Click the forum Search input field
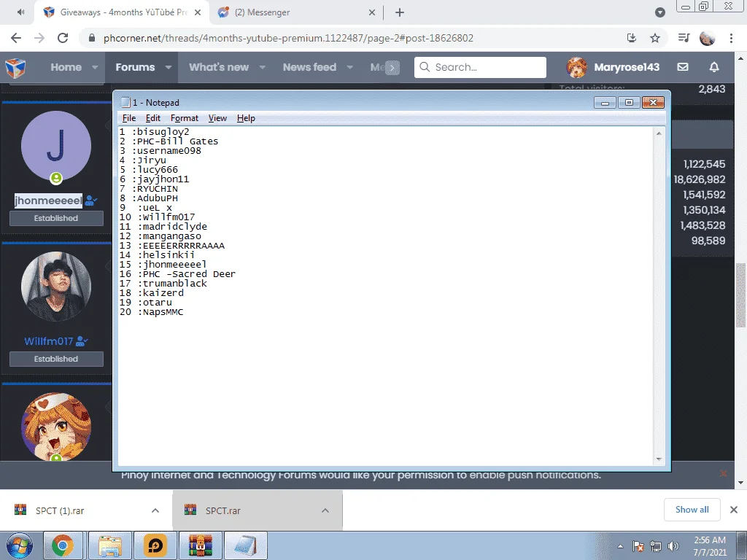747x560 pixels. [480, 67]
